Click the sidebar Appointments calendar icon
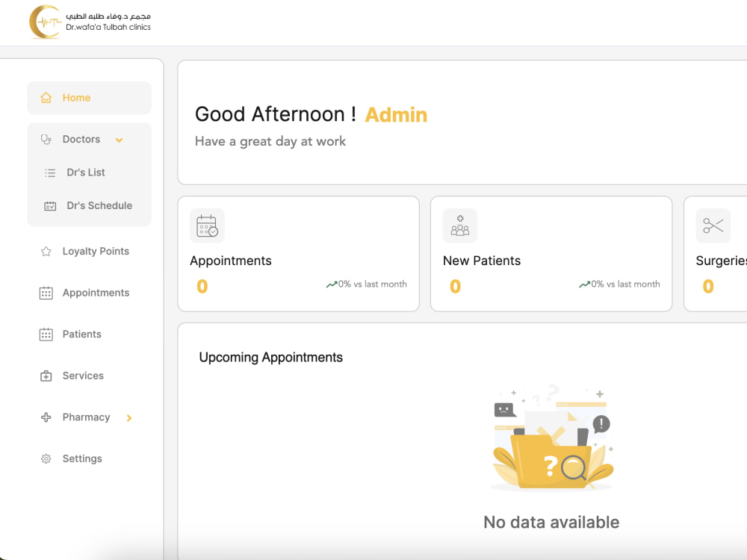Image resolution: width=747 pixels, height=560 pixels. tap(46, 293)
